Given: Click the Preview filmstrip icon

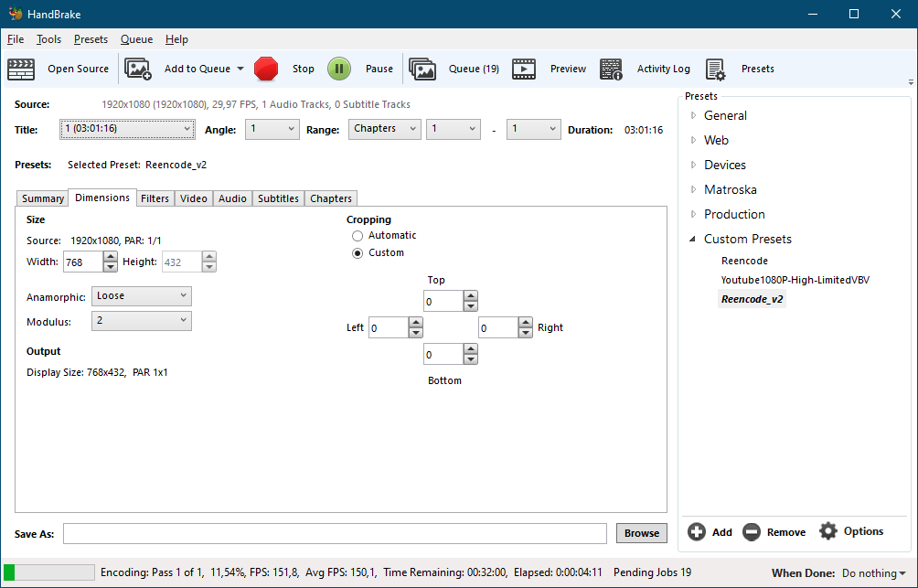Looking at the screenshot, I should point(524,69).
